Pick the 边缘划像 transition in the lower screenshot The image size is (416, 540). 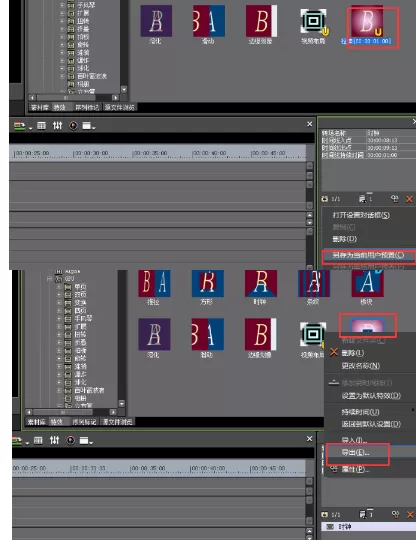point(261,334)
